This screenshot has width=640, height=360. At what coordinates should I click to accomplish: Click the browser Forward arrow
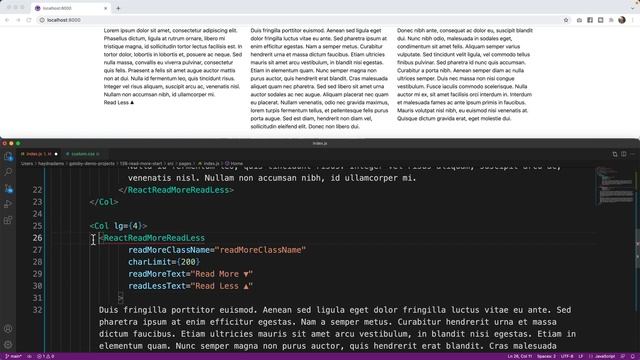pos(18,20)
